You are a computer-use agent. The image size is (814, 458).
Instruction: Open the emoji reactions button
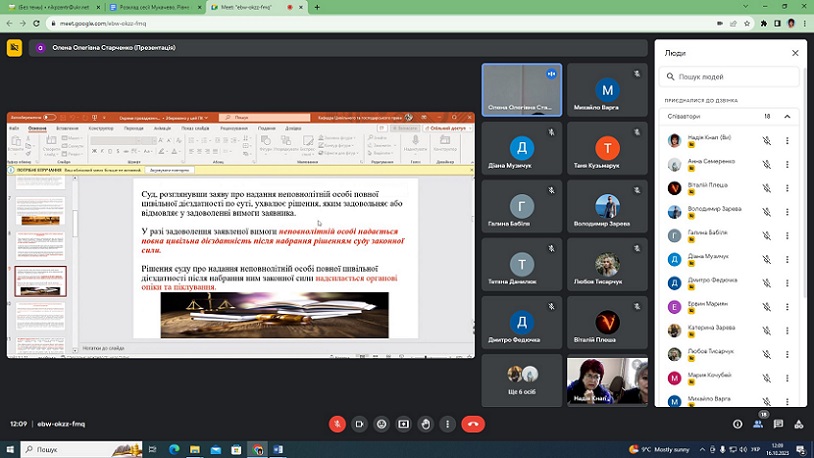click(x=382, y=424)
